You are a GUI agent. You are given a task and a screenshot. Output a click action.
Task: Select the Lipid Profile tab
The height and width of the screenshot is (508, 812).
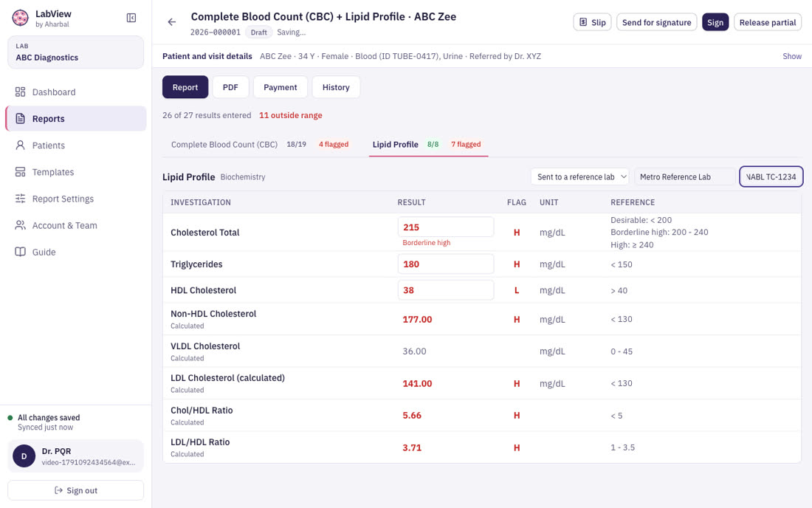428,145
